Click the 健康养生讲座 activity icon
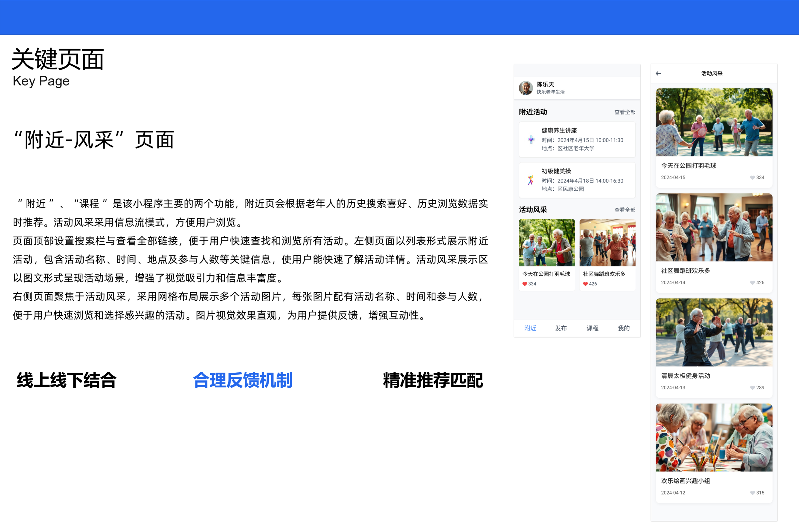 click(531, 139)
